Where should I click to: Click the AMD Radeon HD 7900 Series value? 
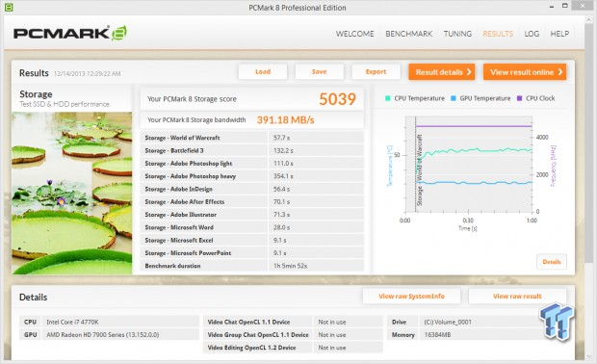pos(102,335)
